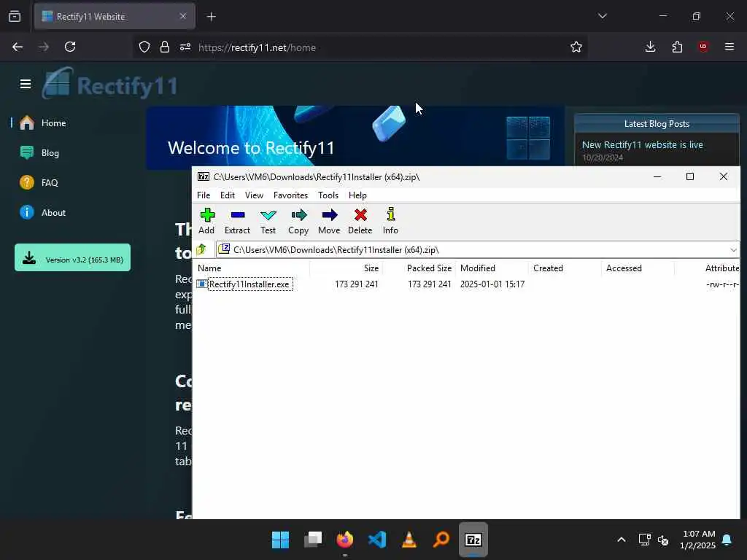Switch to the Rectify11 Website tab
747x560 pixels.
115,16
